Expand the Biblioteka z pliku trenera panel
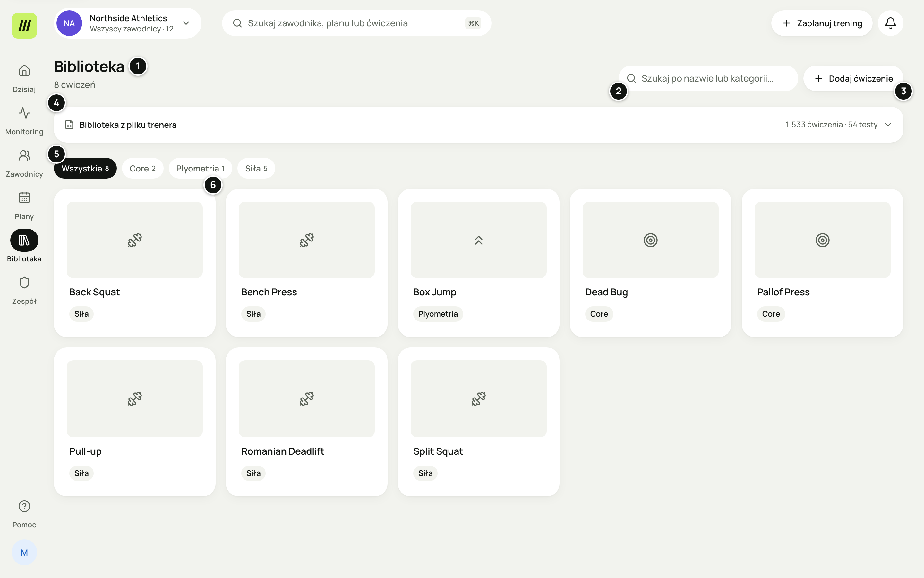 [x=478, y=125]
